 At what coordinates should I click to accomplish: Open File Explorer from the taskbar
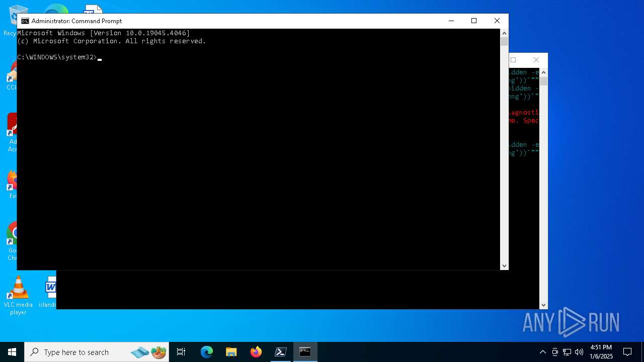(231, 352)
